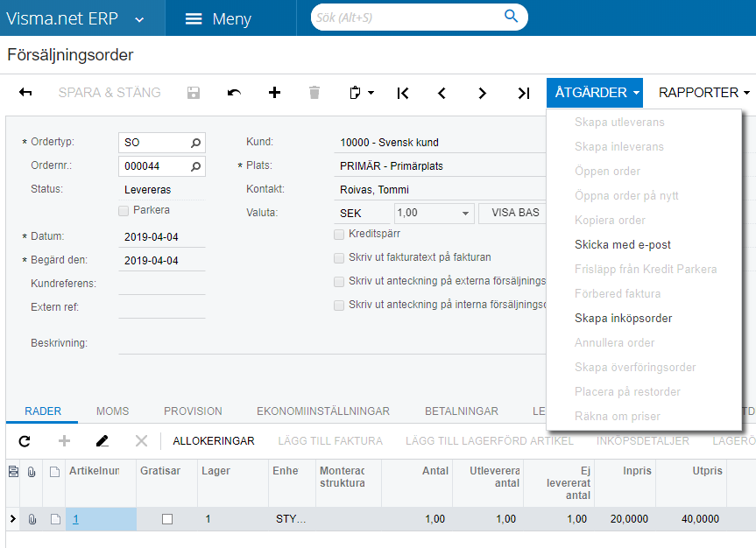This screenshot has width=756, height=548.
Task: Refresh the order lines grid
Action: point(25,441)
